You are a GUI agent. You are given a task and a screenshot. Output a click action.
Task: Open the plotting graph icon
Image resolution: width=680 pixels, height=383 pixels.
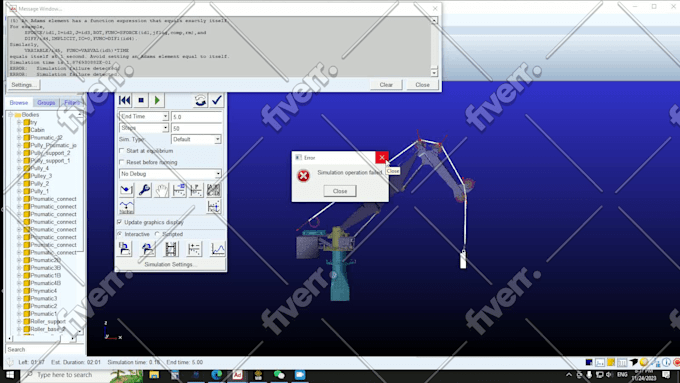click(218, 249)
